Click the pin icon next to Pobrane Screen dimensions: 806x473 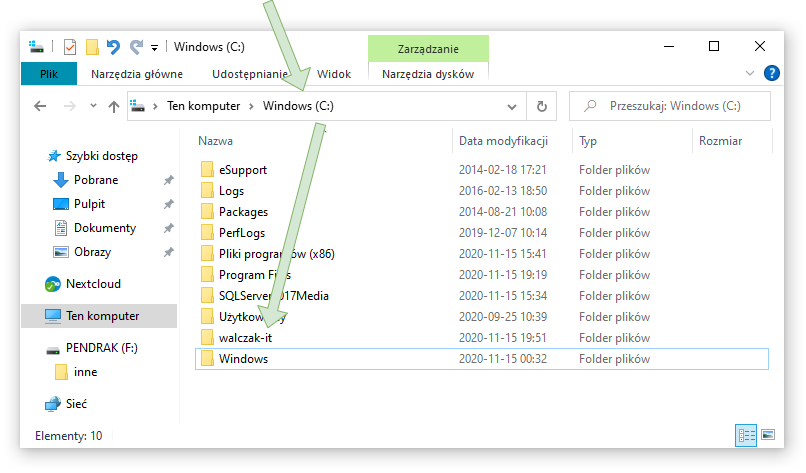pyautogui.click(x=168, y=180)
